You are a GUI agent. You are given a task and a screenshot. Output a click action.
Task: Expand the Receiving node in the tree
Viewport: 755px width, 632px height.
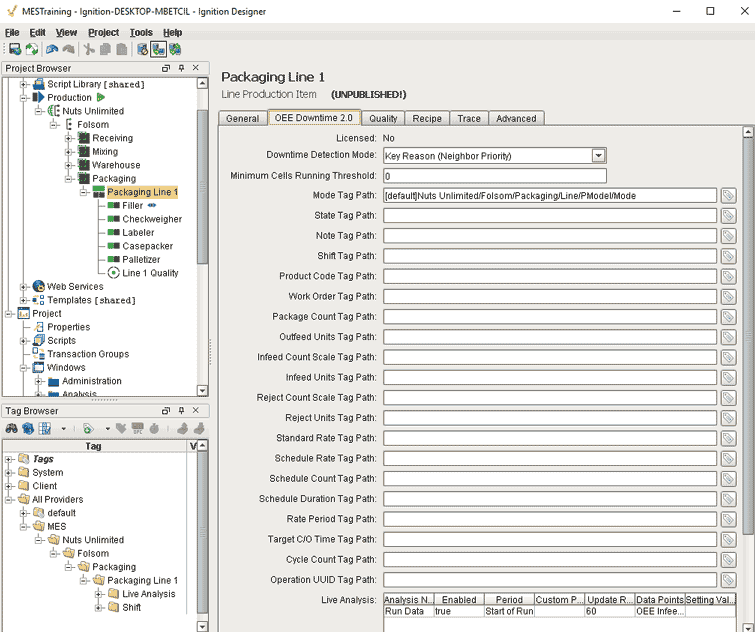coord(68,138)
